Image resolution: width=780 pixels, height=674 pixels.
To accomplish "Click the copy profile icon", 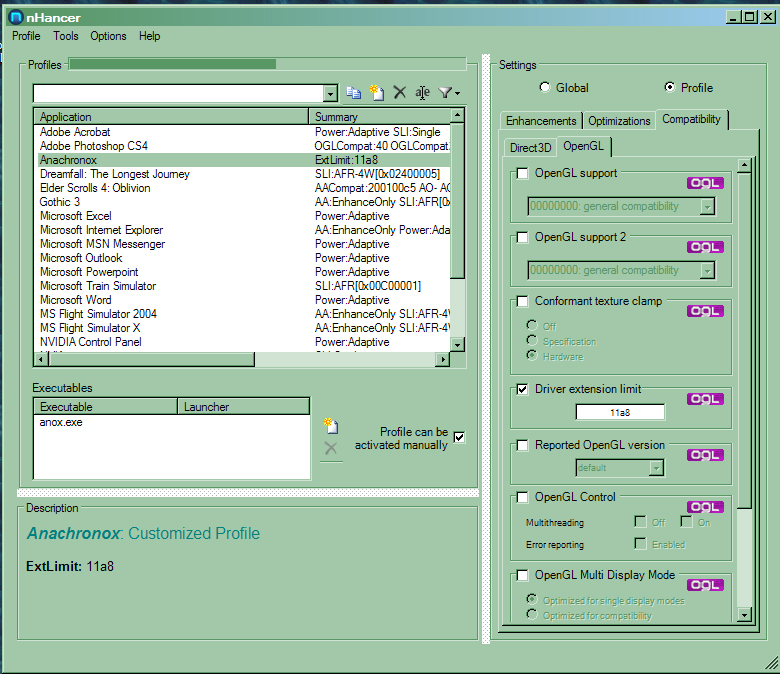I will pos(354,93).
